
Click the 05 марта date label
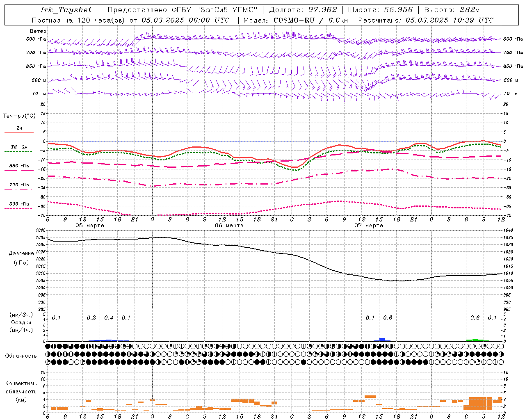click(x=90, y=226)
